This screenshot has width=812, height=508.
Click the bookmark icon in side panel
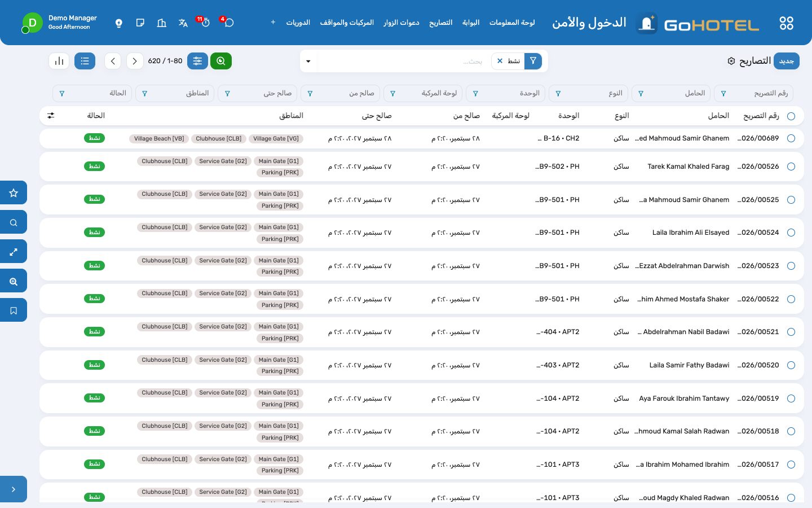tap(14, 310)
